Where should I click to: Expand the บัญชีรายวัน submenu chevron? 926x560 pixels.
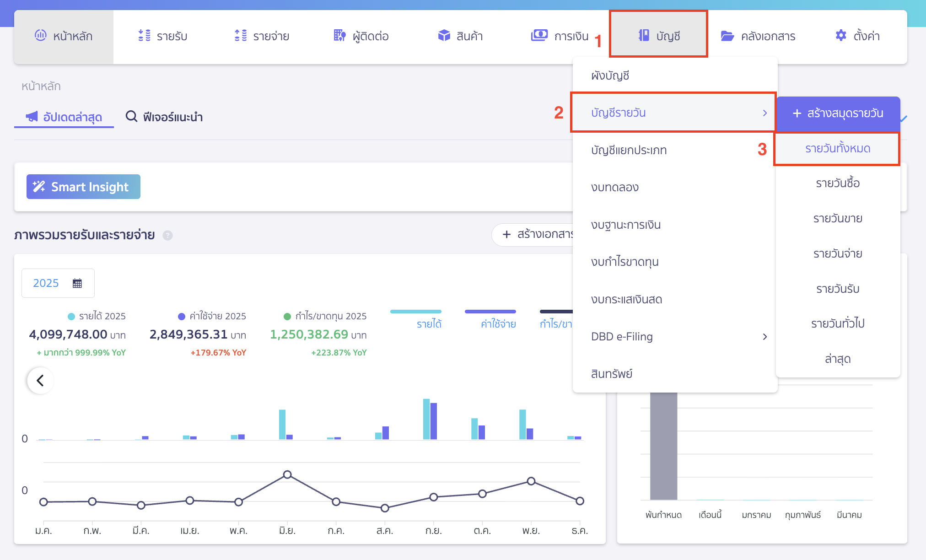point(764,113)
